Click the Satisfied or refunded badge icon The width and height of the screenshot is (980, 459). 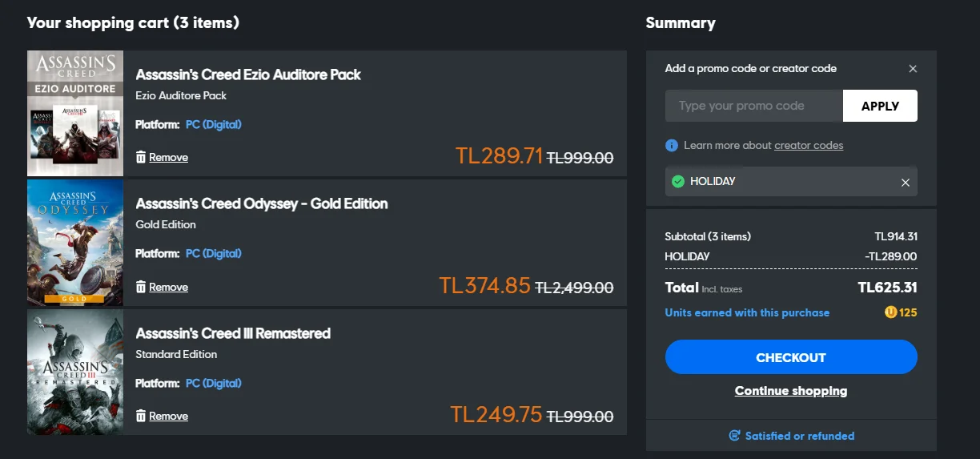tap(734, 436)
